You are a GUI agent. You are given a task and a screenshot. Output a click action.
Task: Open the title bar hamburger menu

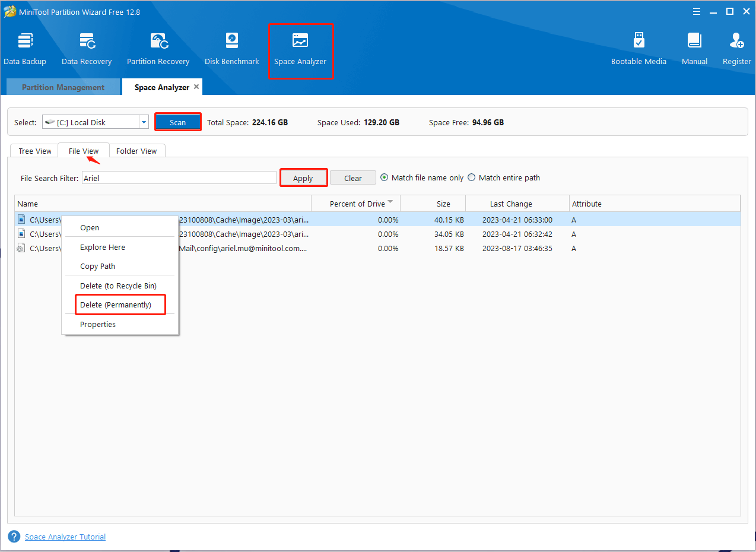pos(697,11)
